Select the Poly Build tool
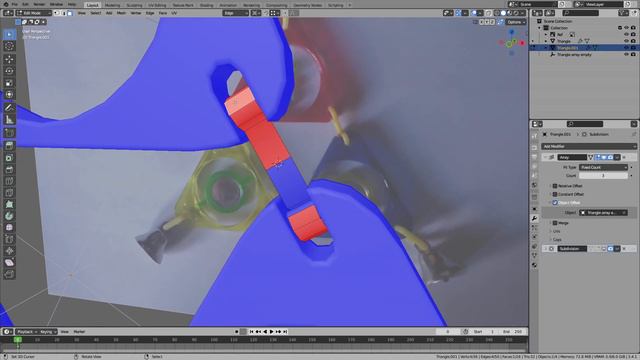 click(x=9, y=204)
